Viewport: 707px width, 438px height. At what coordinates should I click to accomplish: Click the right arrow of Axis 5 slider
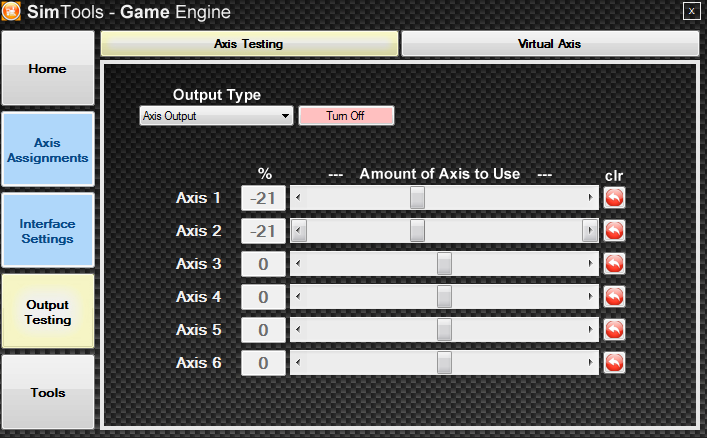click(x=590, y=329)
